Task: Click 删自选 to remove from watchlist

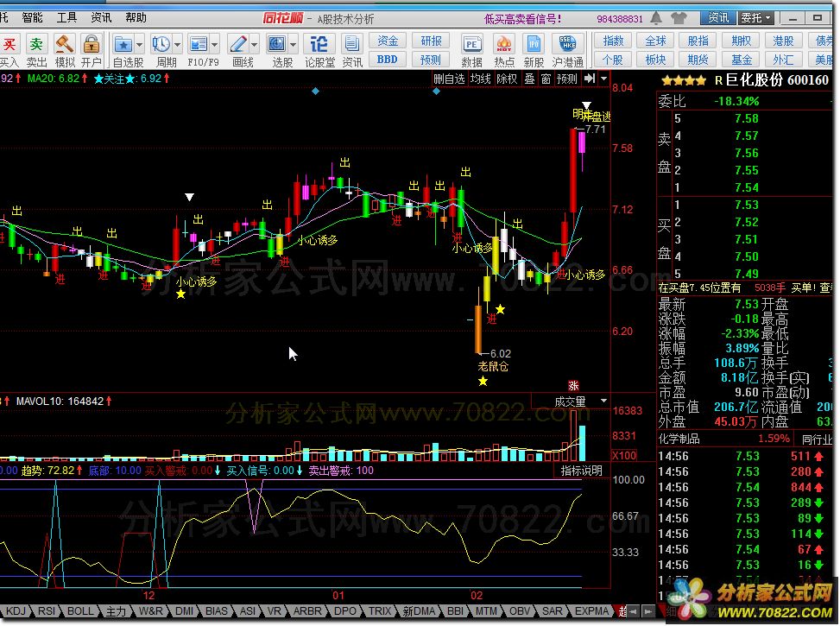Action: (x=449, y=79)
